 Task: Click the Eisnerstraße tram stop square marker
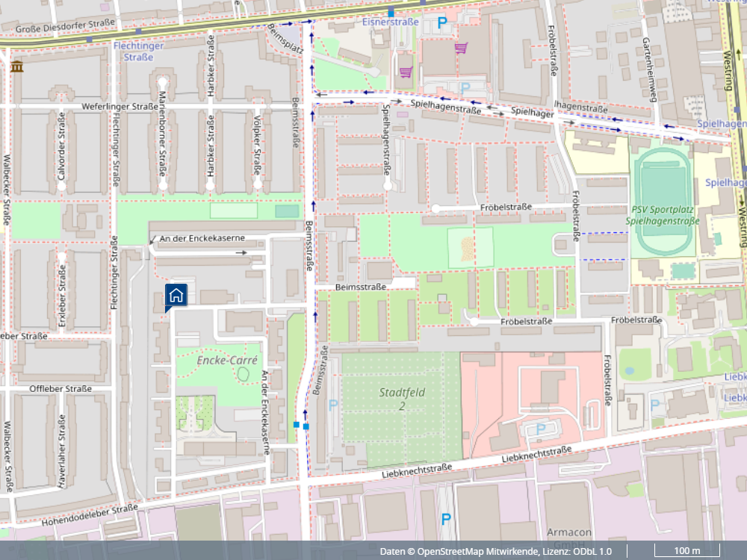(391, 13)
